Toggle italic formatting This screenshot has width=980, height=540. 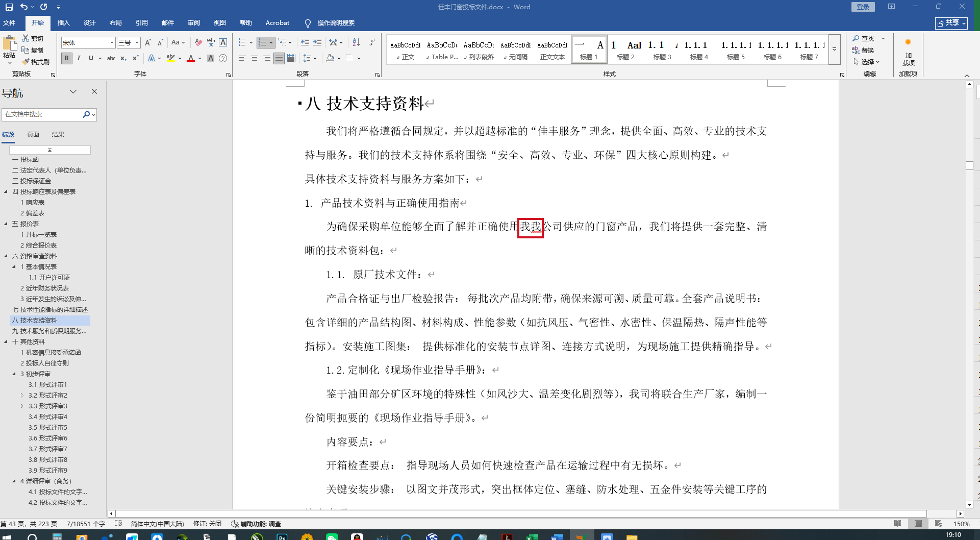[79, 59]
